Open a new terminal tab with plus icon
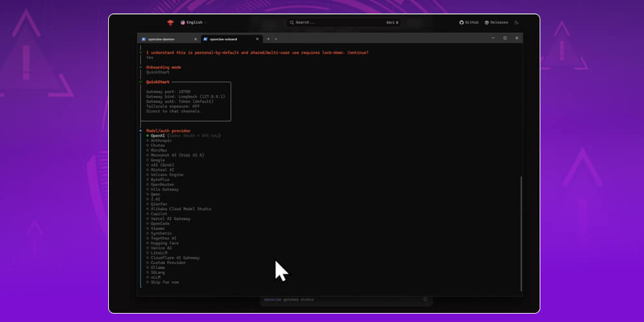The width and height of the screenshot is (644, 322). (269, 39)
